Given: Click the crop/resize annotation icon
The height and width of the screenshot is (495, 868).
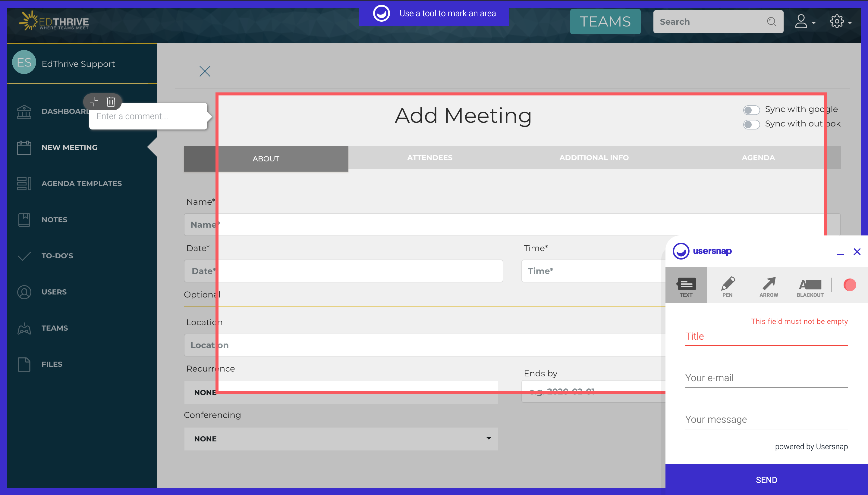Looking at the screenshot, I should (x=94, y=102).
